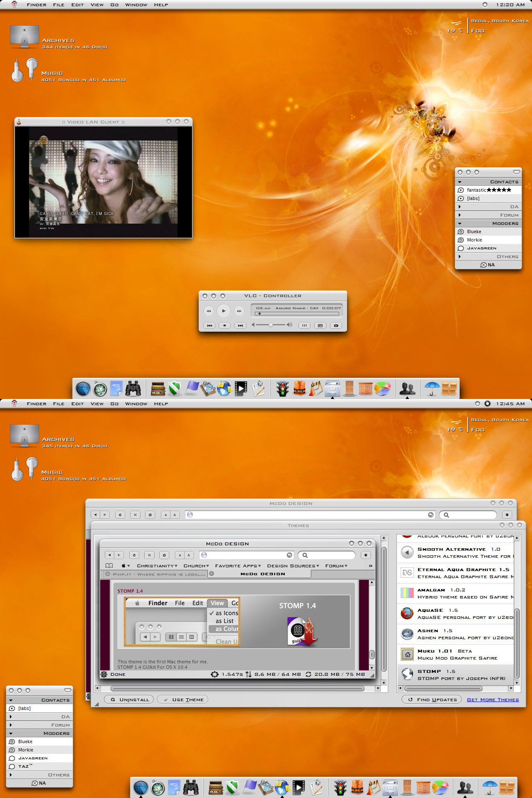Open the Window menu in upper menu bar
This screenshot has width=532, height=798.
(136, 5)
